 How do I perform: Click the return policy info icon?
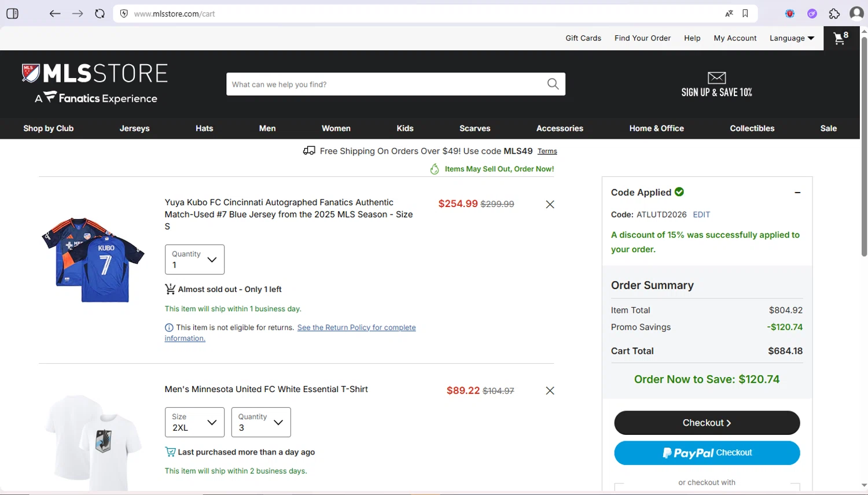point(169,328)
